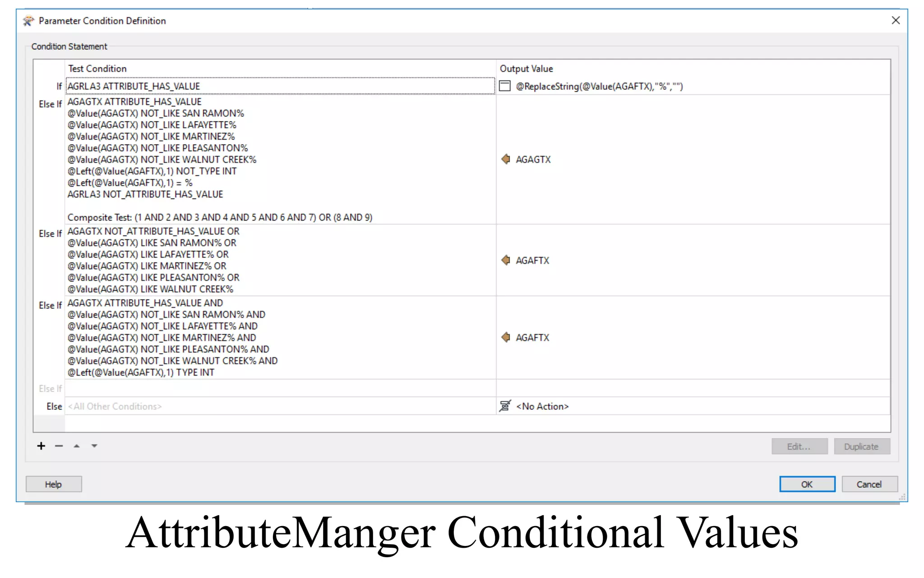Select the @ReplaceString output value cell

click(x=693, y=86)
